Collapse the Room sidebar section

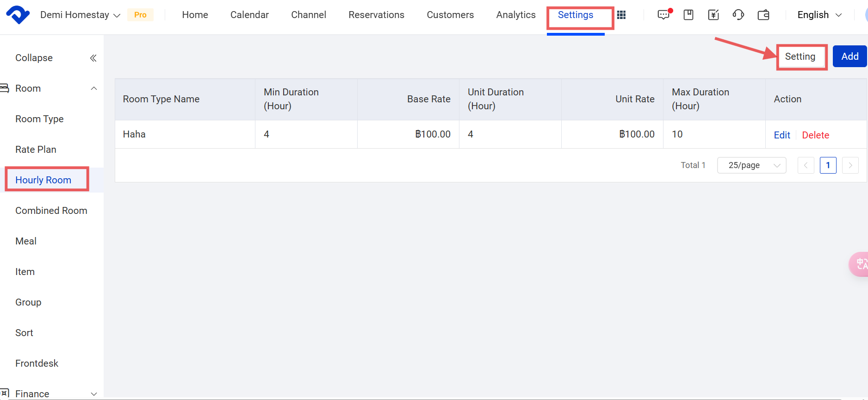(x=93, y=88)
